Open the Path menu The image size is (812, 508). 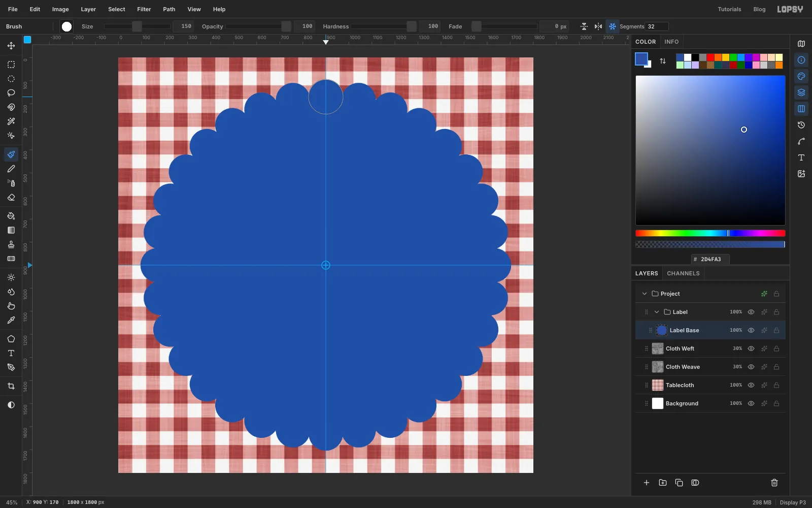[169, 9]
